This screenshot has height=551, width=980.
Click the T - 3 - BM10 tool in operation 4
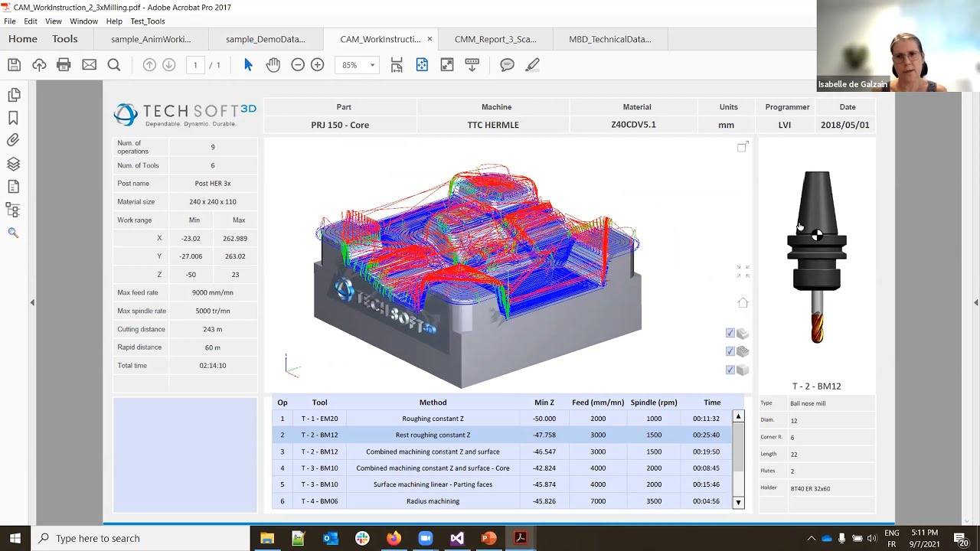click(x=319, y=468)
